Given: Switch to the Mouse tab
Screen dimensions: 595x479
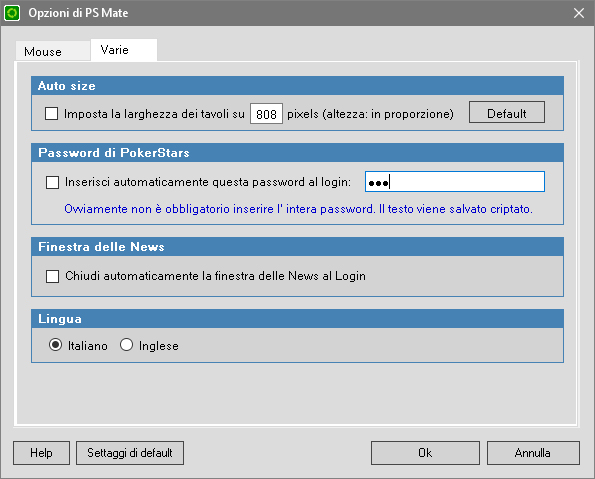Looking at the screenshot, I should [x=53, y=51].
